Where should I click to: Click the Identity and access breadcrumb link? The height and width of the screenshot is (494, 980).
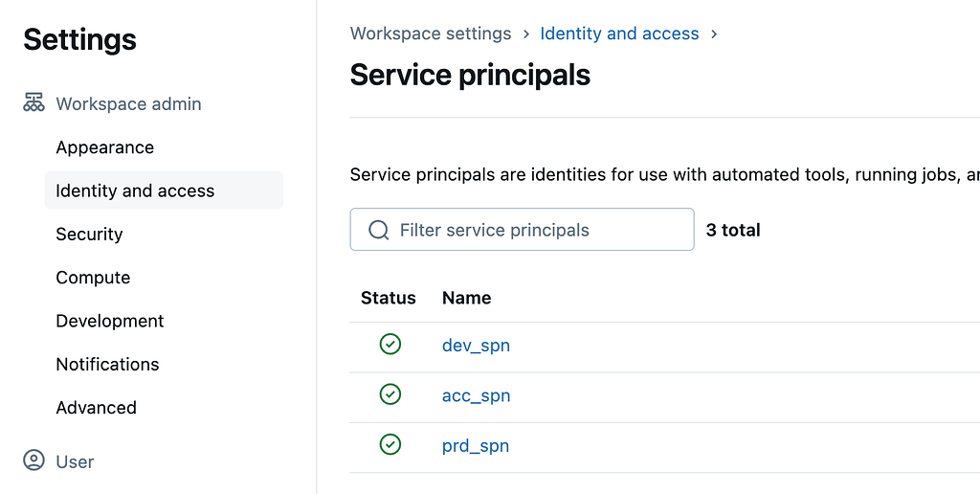[619, 34]
